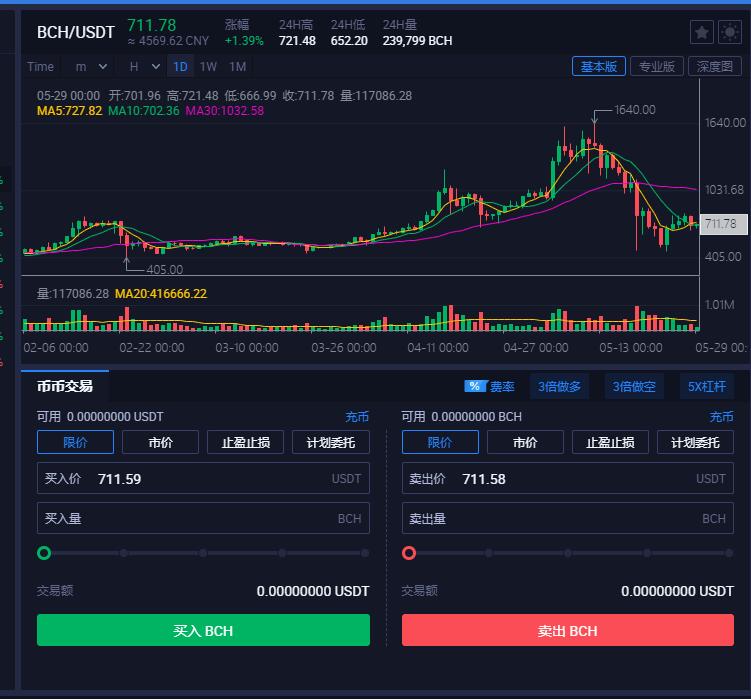Click the percent fee rate icon

tap(475, 387)
